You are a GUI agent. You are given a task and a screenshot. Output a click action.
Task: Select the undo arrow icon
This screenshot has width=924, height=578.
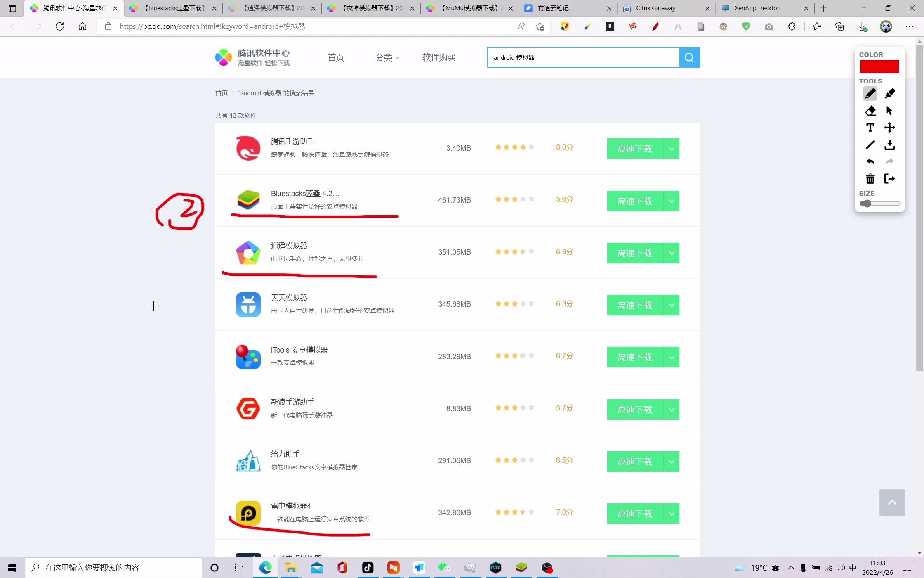pyautogui.click(x=870, y=161)
